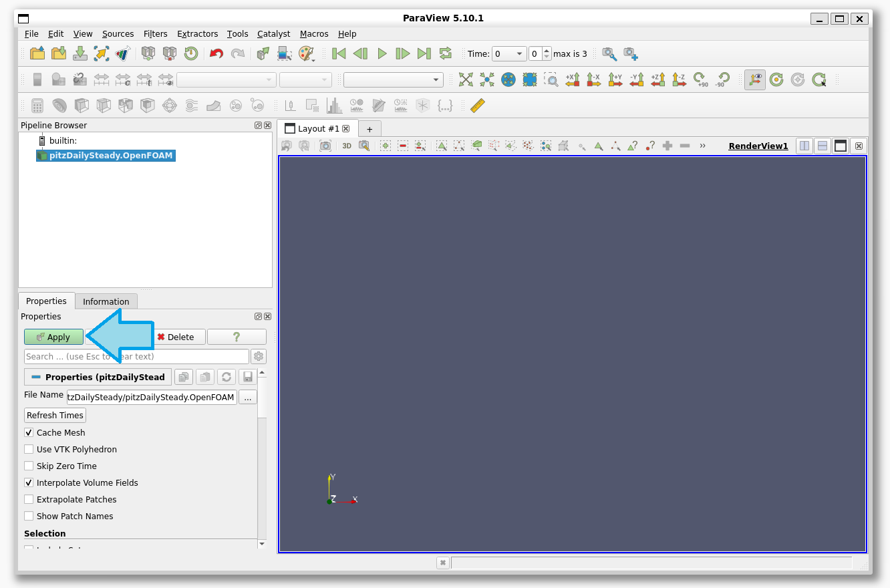Click the Ruler tool icon
Viewport: 890px width, 588px height.
point(477,106)
